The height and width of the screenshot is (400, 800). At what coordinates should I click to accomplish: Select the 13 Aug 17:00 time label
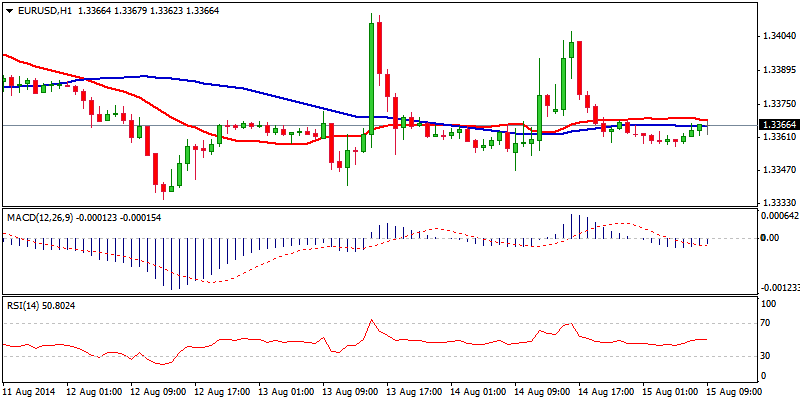coord(416,392)
